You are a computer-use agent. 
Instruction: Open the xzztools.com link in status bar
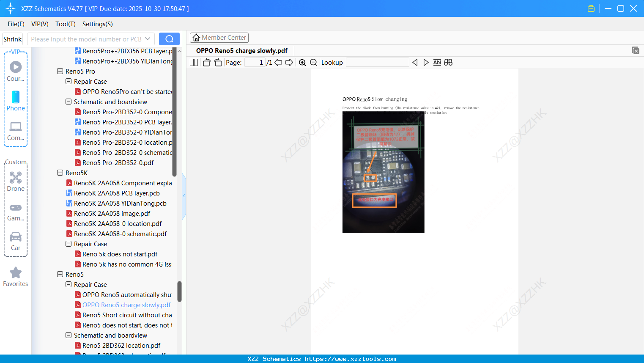[x=350, y=359]
